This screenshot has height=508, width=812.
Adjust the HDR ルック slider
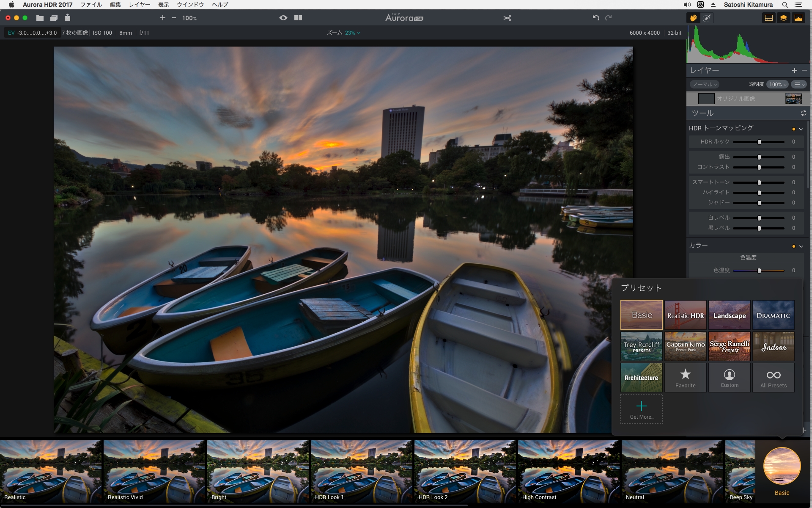point(759,142)
